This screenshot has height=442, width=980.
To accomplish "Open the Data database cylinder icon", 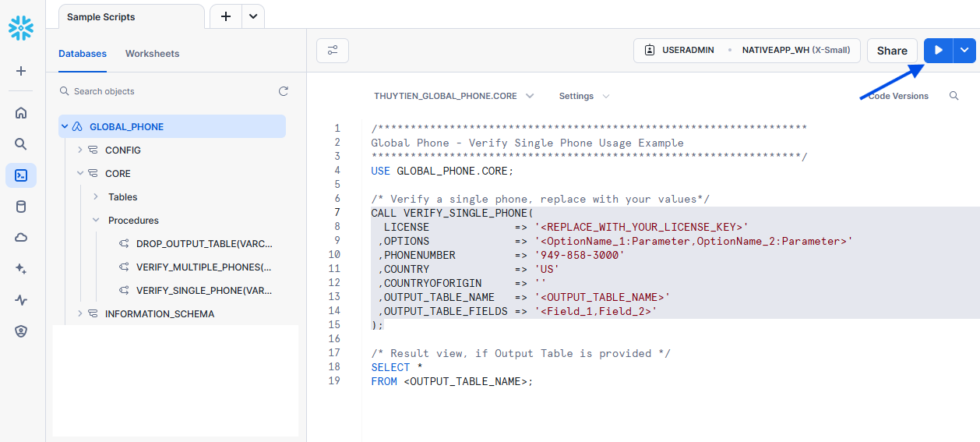I will (x=21, y=207).
